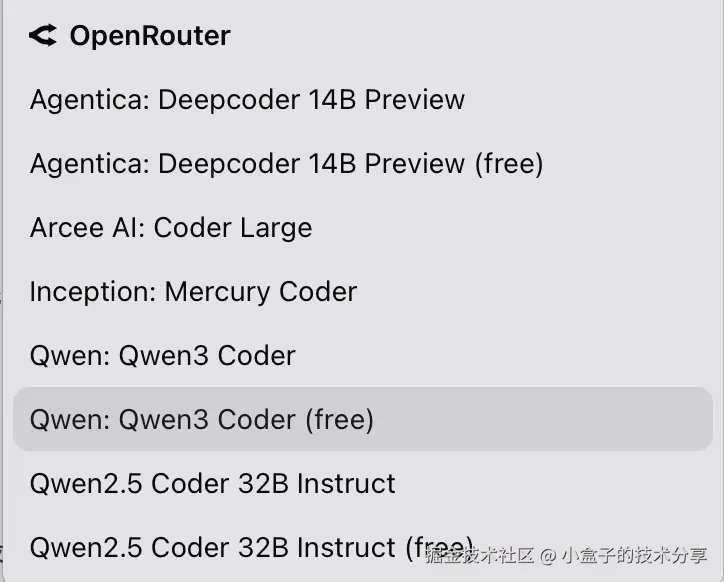Click the watermark text at bottom right
This screenshot has height=582, width=724.
566,556
